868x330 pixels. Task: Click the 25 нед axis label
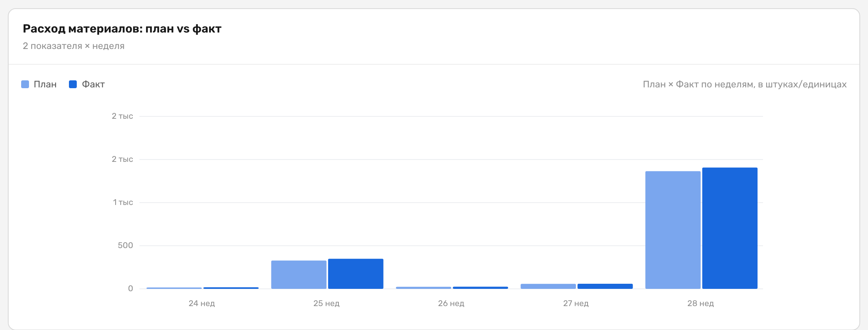pos(326,303)
